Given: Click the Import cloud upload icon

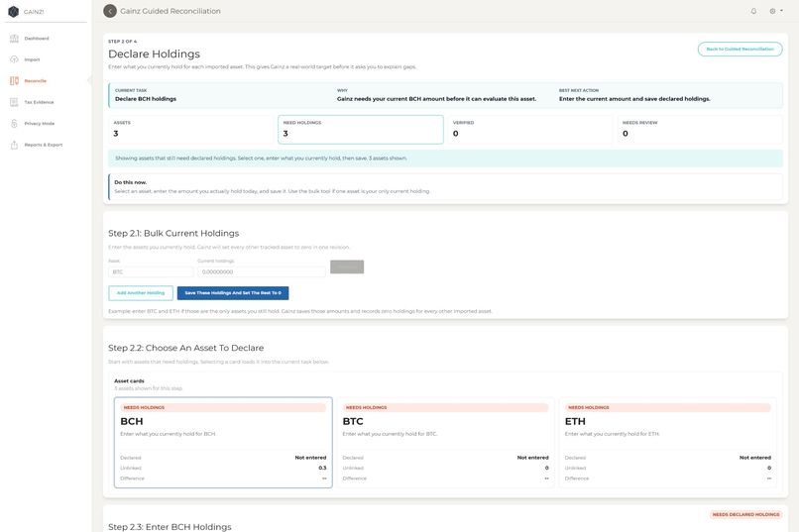Looking at the screenshot, I should coord(14,59).
